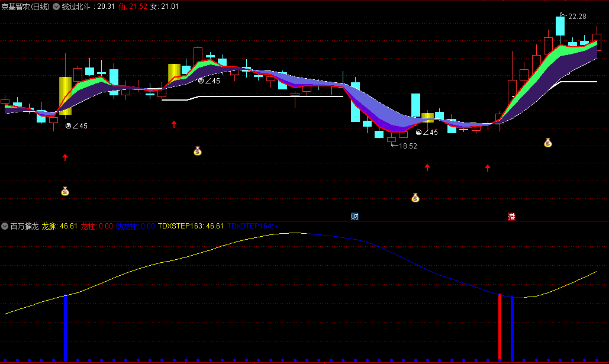This screenshot has height=364, width=609.
Task: Expand the 百万擒龙 indicator dropdown arrow
Action: coord(5,226)
